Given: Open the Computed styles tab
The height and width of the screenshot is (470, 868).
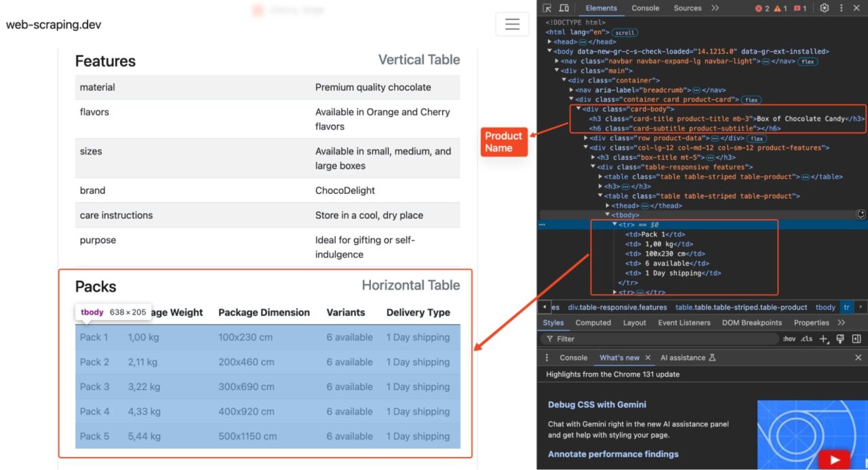Looking at the screenshot, I should 593,323.
